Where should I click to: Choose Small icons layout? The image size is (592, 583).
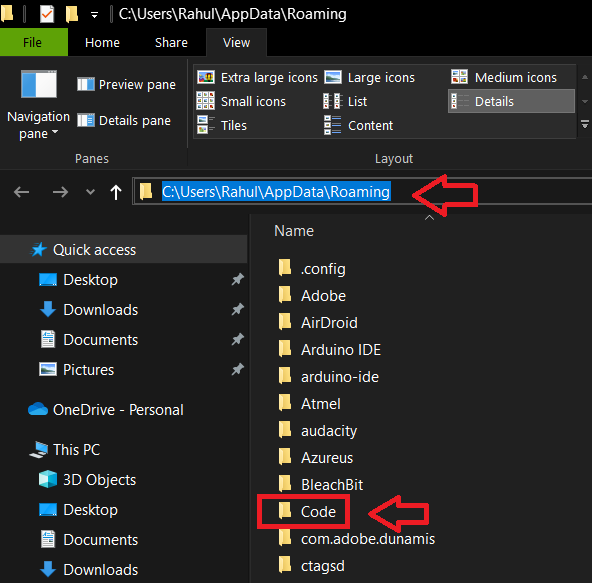[241, 102]
